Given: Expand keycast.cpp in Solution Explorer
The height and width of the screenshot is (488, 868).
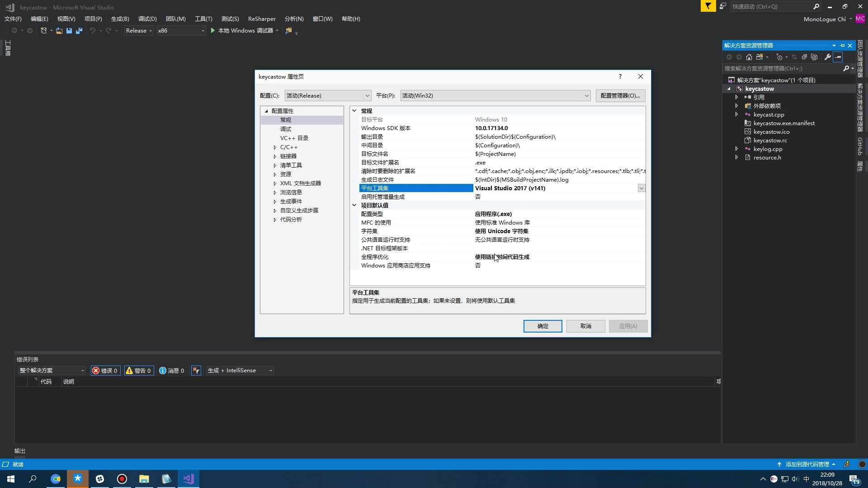Looking at the screenshot, I should point(737,115).
